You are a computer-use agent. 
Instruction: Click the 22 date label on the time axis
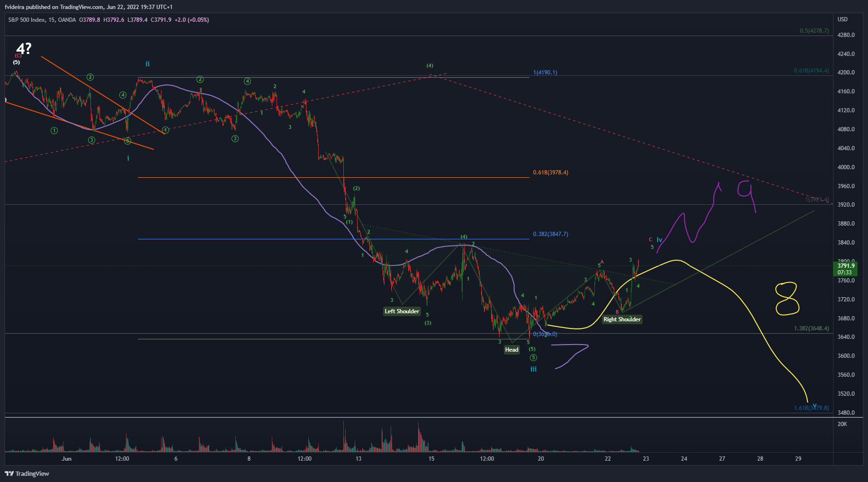(608, 459)
